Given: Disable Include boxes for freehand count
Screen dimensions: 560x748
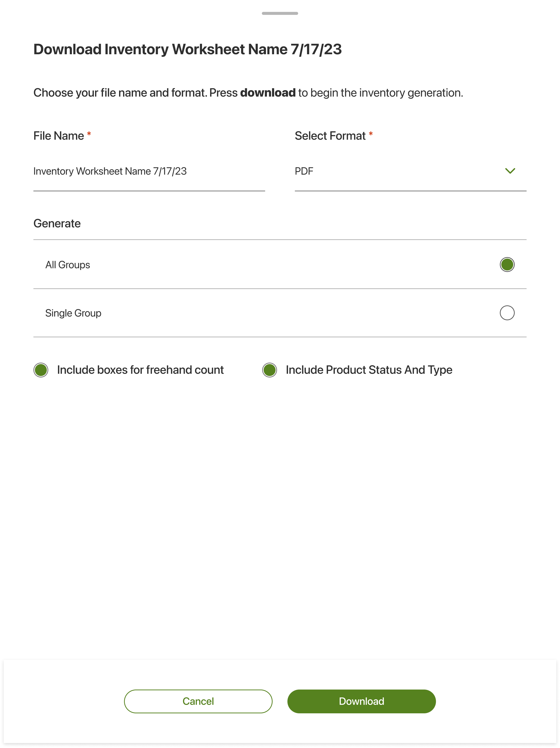Looking at the screenshot, I should tap(41, 370).
